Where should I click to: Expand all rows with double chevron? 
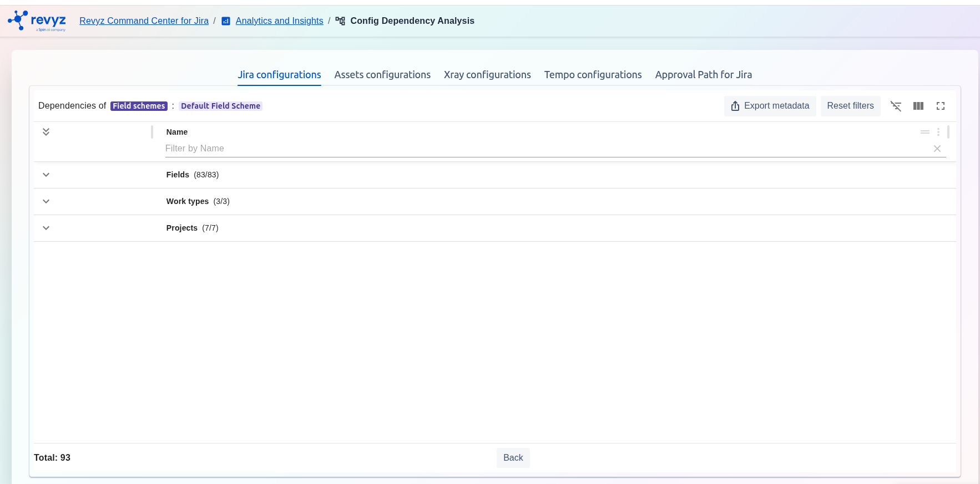click(x=46, y=132)
